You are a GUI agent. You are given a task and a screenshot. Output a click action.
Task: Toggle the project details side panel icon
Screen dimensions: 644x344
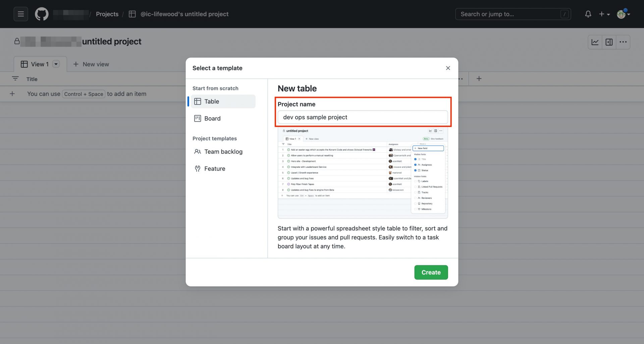coord(609,42)
